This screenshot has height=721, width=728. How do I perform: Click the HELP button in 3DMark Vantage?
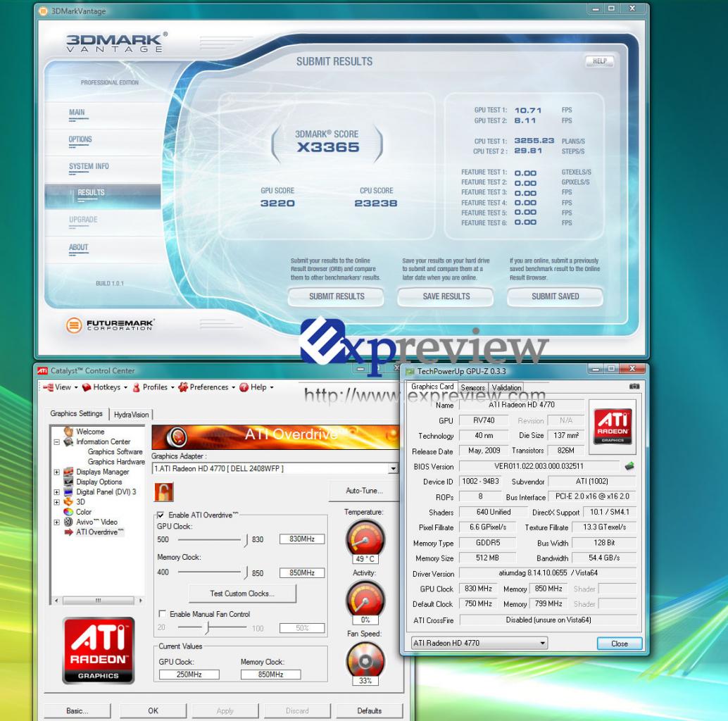[x=599, y=61]
